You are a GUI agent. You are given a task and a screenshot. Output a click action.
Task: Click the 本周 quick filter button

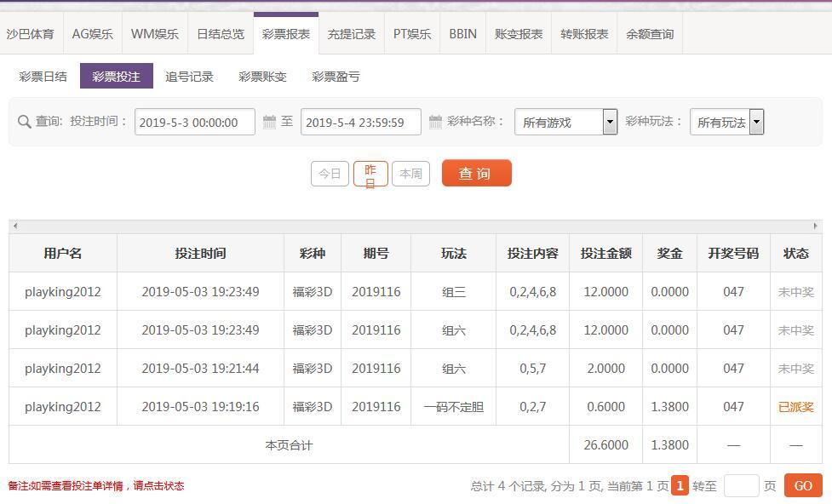(x=410, y=174)
